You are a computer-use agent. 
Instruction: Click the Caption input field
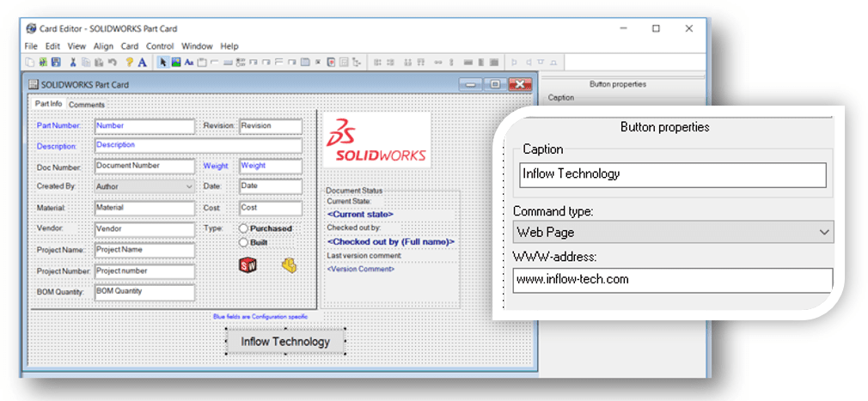673,175
